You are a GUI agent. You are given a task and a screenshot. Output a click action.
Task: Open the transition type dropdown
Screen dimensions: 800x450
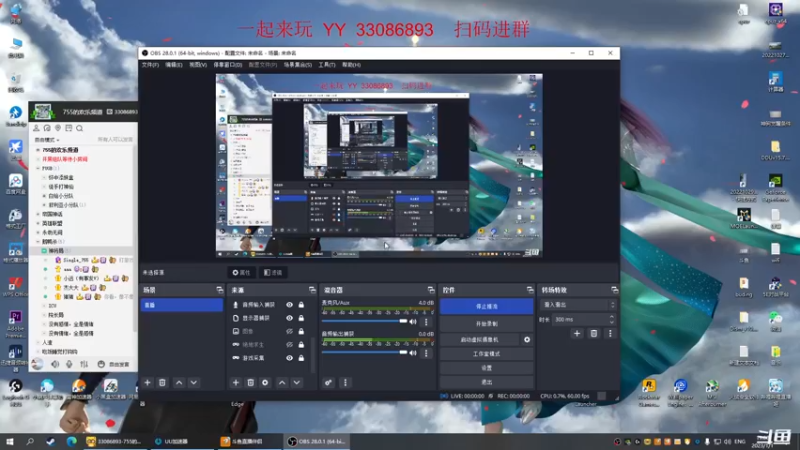click(x=579, y=305)
